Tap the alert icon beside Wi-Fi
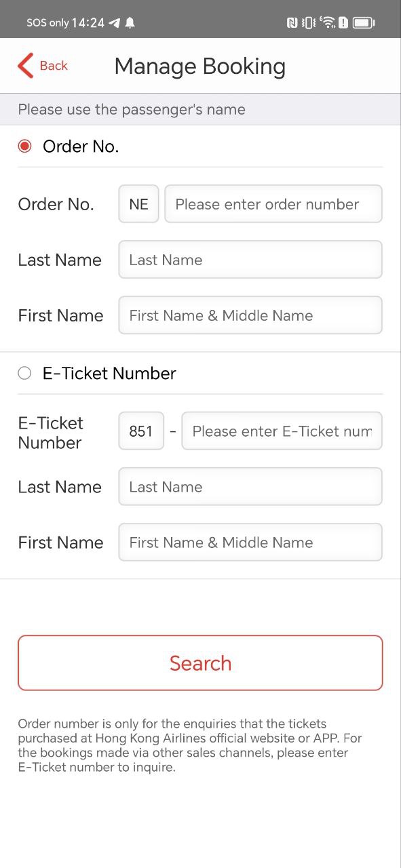The height and width of the screenshot is (868, 401). coord(343,23)
